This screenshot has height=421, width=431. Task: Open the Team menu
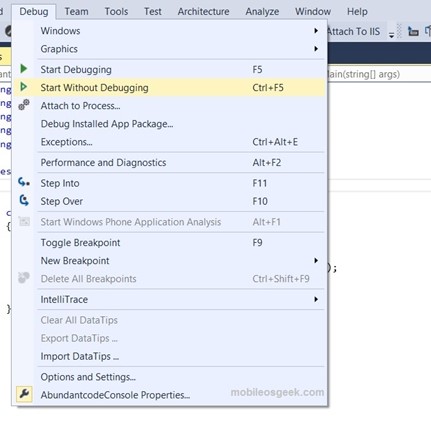tap(76, 12)
